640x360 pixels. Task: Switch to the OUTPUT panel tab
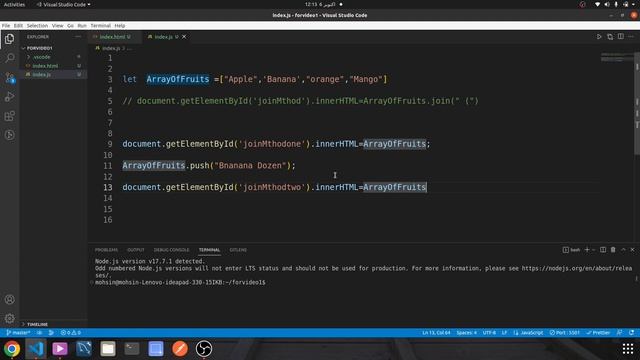[x=136, y=250]
